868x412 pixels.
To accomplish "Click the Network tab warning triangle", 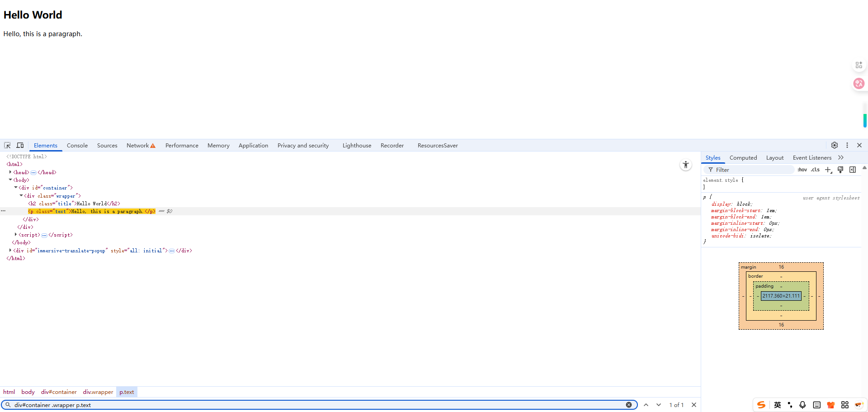I will point(153,146).
